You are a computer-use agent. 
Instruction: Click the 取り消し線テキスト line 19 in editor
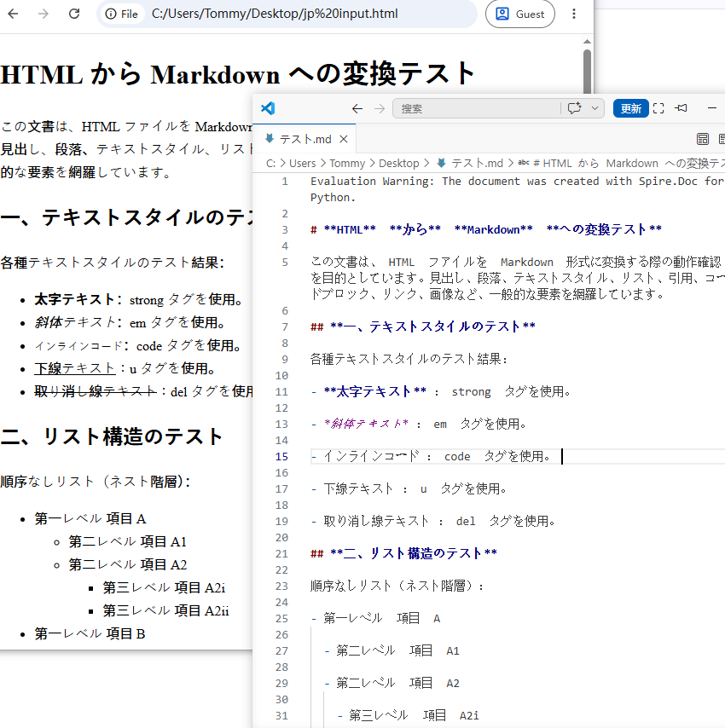click(433, 522)
